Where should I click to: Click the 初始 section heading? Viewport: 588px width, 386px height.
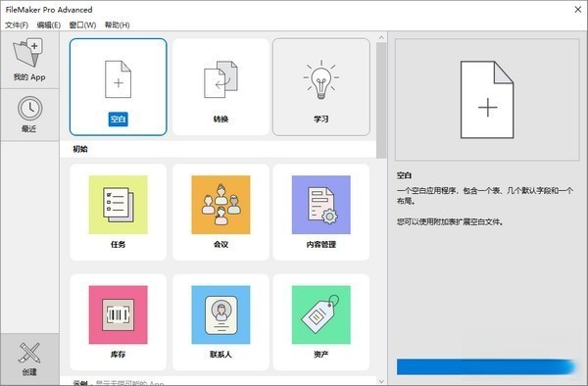click(x=80, y=149)
